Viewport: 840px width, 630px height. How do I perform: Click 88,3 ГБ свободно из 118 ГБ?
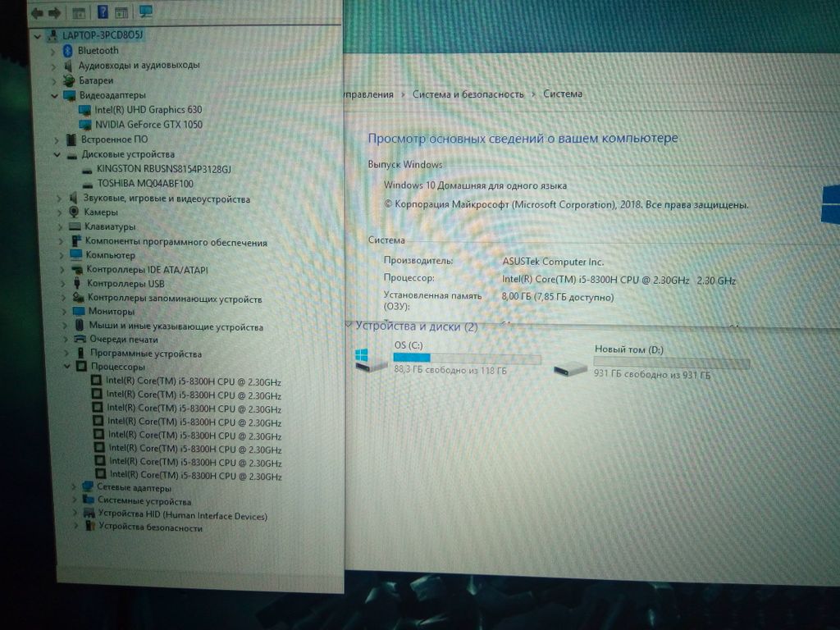(x=450, y=370)
